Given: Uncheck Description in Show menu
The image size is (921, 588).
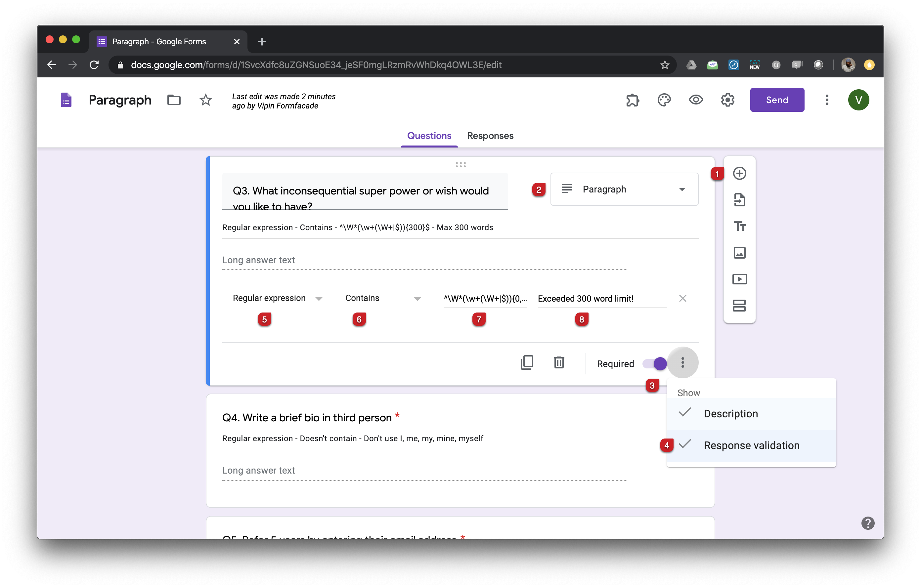Looking at the screenshot, I should (730, 414).
